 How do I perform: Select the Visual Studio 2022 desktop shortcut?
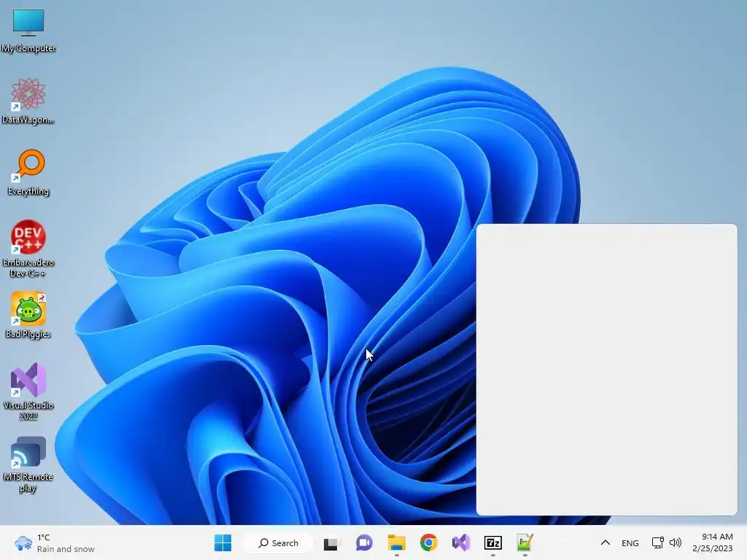(x=28, y=392)
